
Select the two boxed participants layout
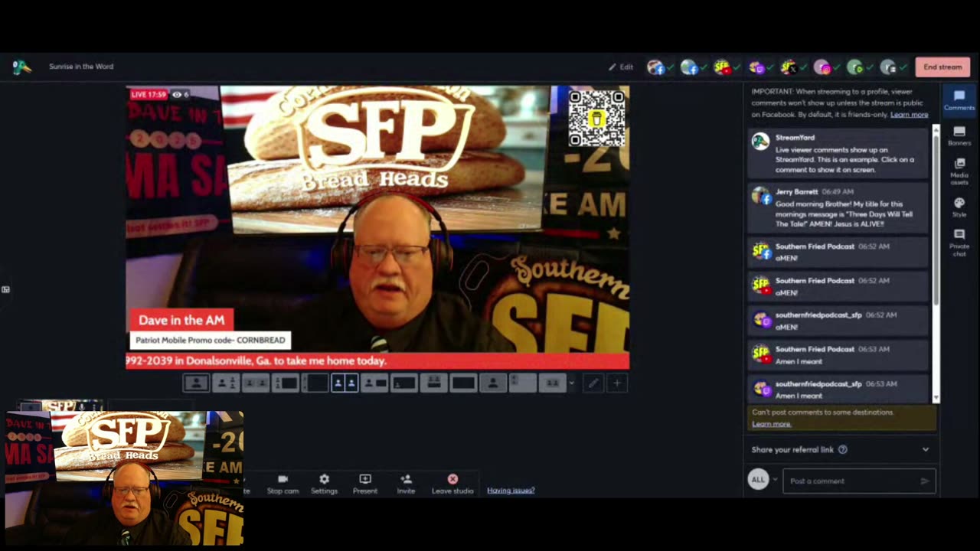(255, 383)
